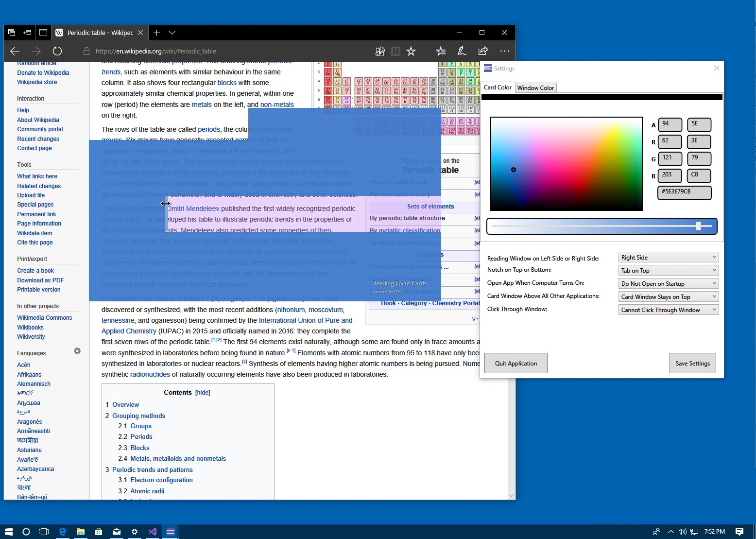Screen dimensions: 756x539
Task: Refresh the Wikipedia page
Action: [x=57, y=51]
